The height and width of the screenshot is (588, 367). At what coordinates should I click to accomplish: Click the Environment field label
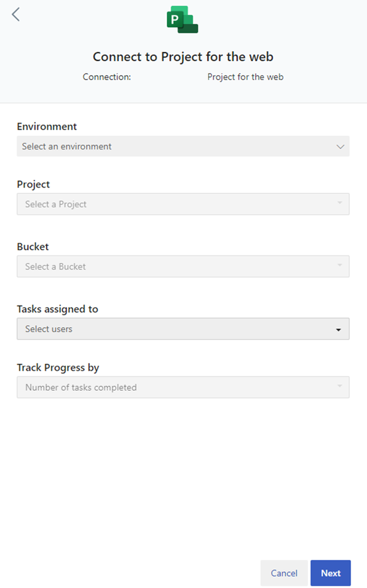tap(47, 127)
